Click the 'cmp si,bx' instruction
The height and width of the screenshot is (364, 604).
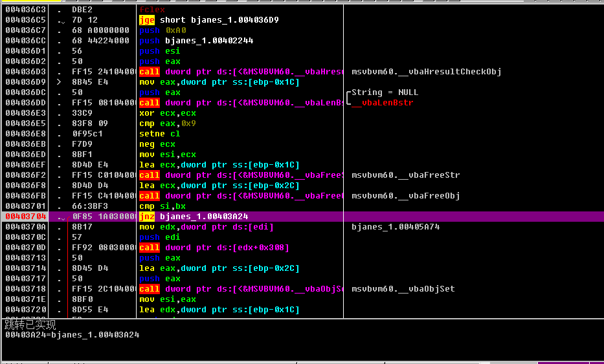point(162,207)
